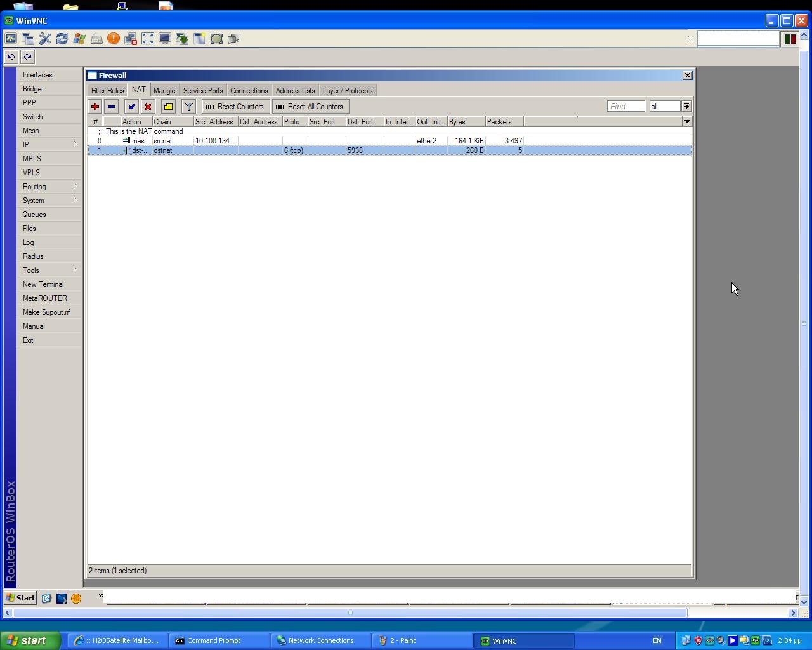Image resolution: width=812 pixels, height=650 pixels.
Task: Expand remote quick launch chevron
Action: click(101, 595)
